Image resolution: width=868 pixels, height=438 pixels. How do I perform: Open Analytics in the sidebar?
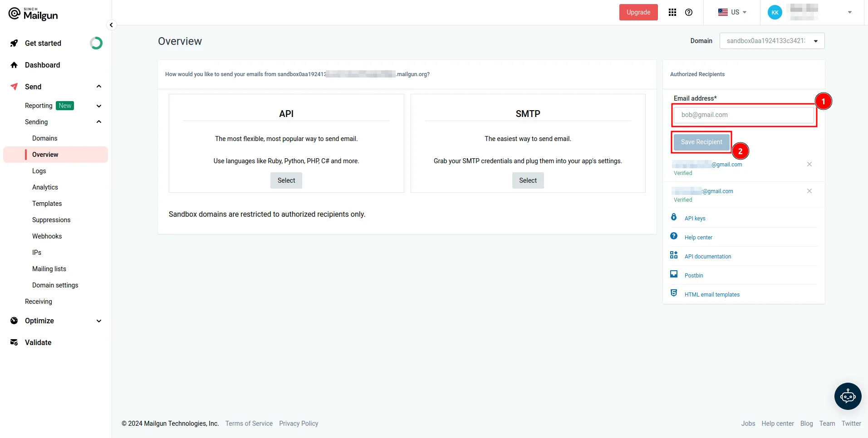pyautogui.click(x=45, y=187)
